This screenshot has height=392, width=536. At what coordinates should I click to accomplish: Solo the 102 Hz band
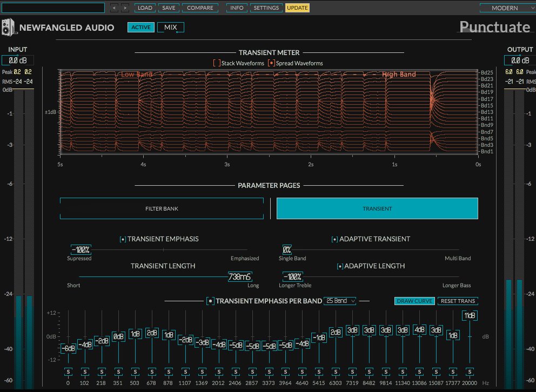[85, 371]
